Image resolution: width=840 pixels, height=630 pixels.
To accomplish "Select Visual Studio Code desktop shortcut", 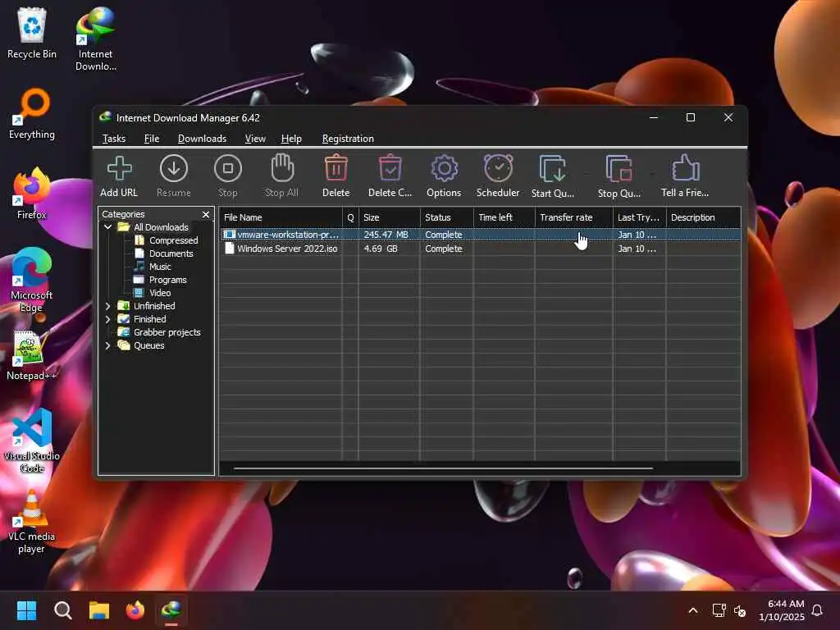I will point(32,441).
